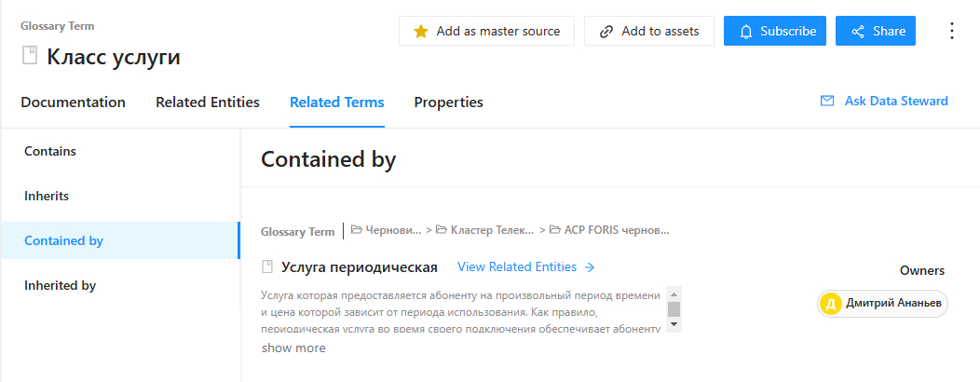Open the АСР FORIS черновик folder breadcrumb

(609, 230)
